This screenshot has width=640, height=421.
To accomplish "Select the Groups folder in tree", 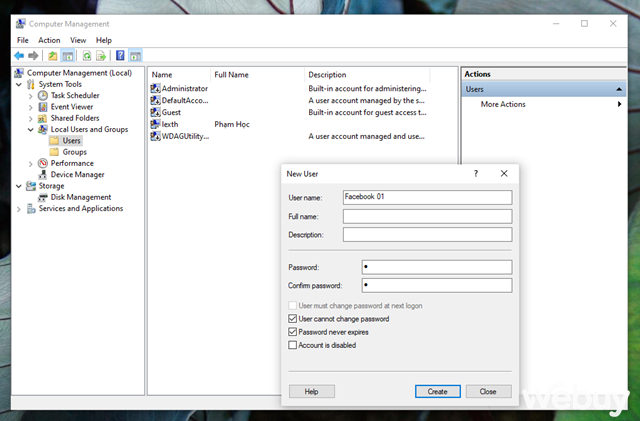I will coord(74,152).
